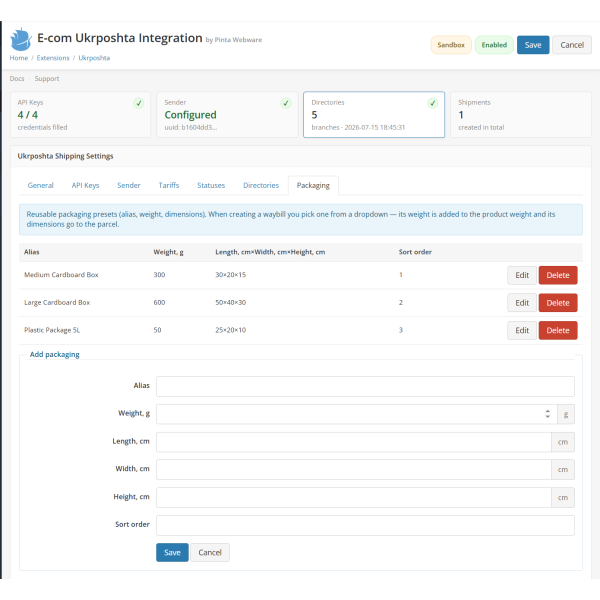Click the API Keys green checkmark icon
The width and height of the screenshot is (600, 600).
[139, 103]
